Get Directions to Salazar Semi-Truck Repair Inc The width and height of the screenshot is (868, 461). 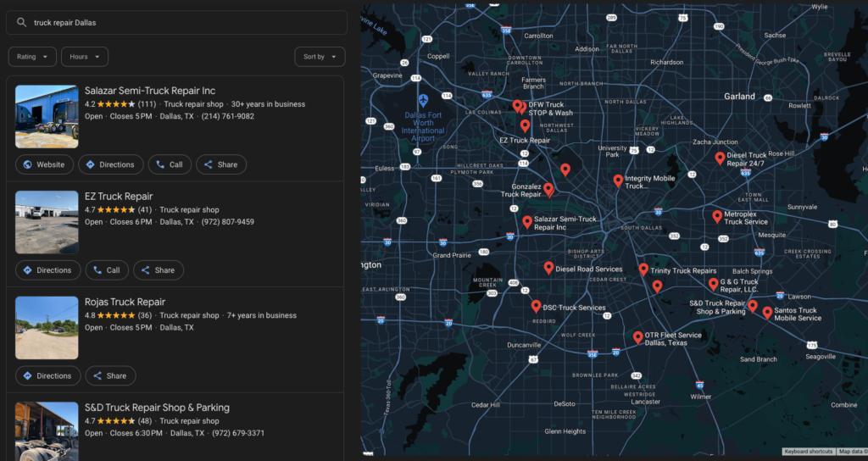point(111,164)
